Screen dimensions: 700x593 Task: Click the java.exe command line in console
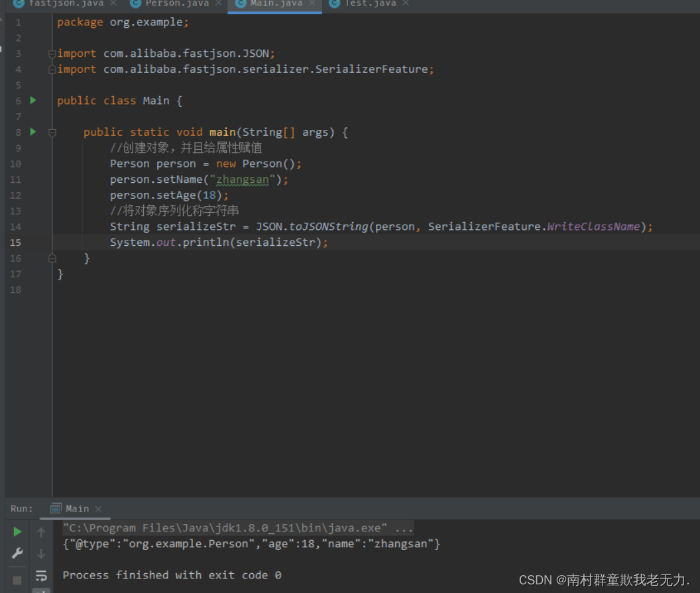coord(238,528)
